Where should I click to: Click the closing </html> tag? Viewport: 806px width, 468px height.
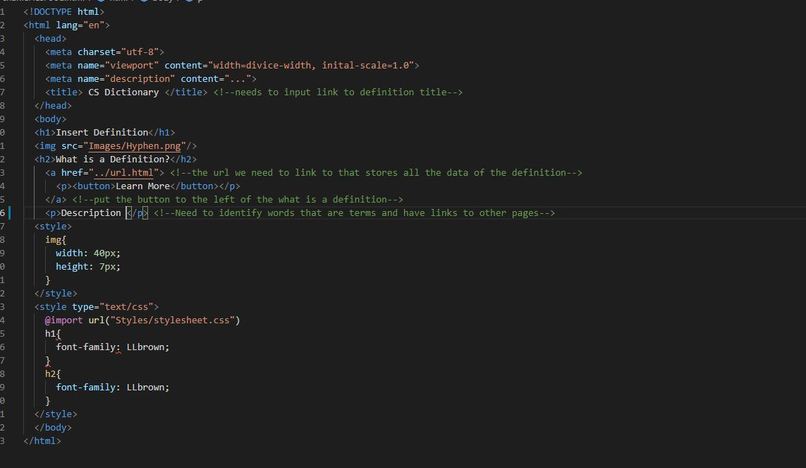point(42,440)
